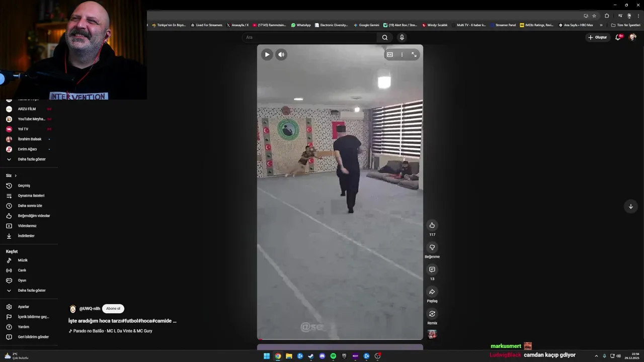Viewport: 644px width, 362px height.
Task: Open Spotify from the taskbar
Action: 333,356
